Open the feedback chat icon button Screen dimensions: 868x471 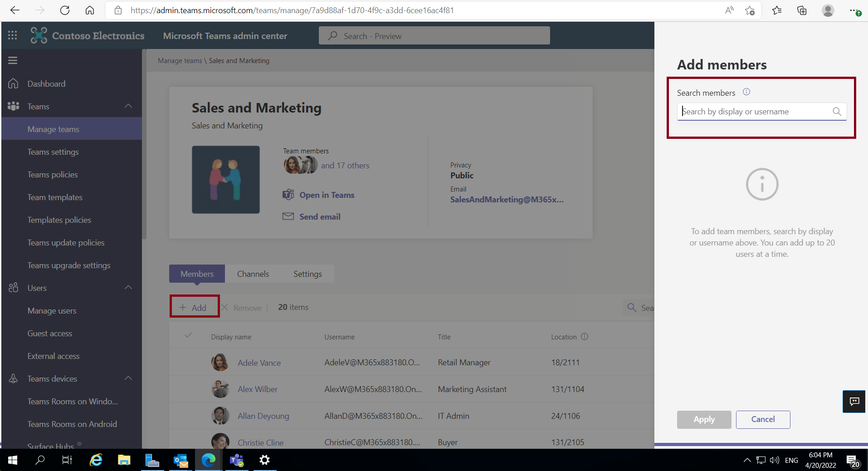pyautogui.click(x=854, y=402)
